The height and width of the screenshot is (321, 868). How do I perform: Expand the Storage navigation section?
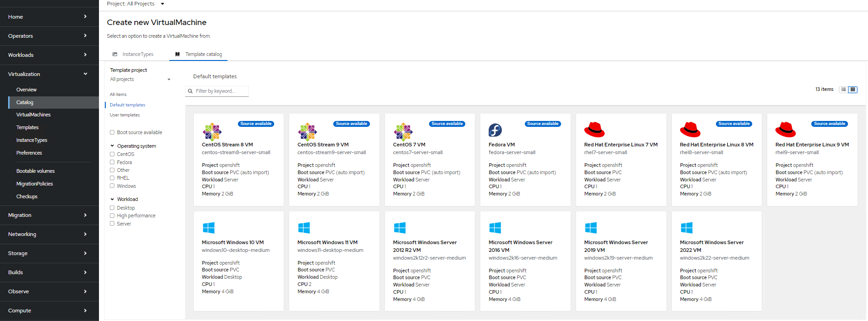tap(49, 253)
